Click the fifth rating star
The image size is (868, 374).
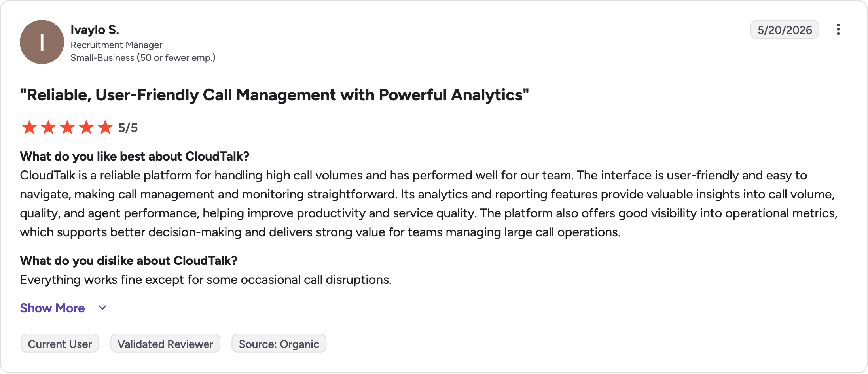point(105,127)
